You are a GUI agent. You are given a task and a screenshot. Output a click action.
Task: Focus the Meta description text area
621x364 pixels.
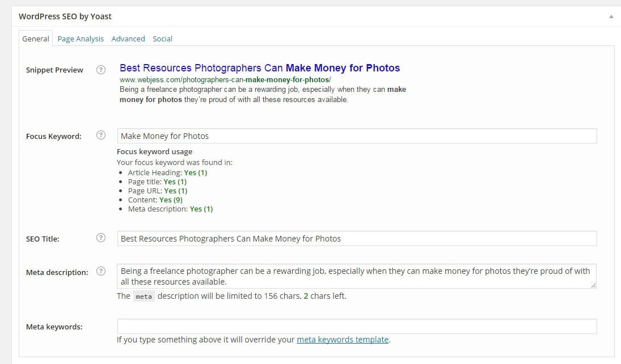point(357,276)
